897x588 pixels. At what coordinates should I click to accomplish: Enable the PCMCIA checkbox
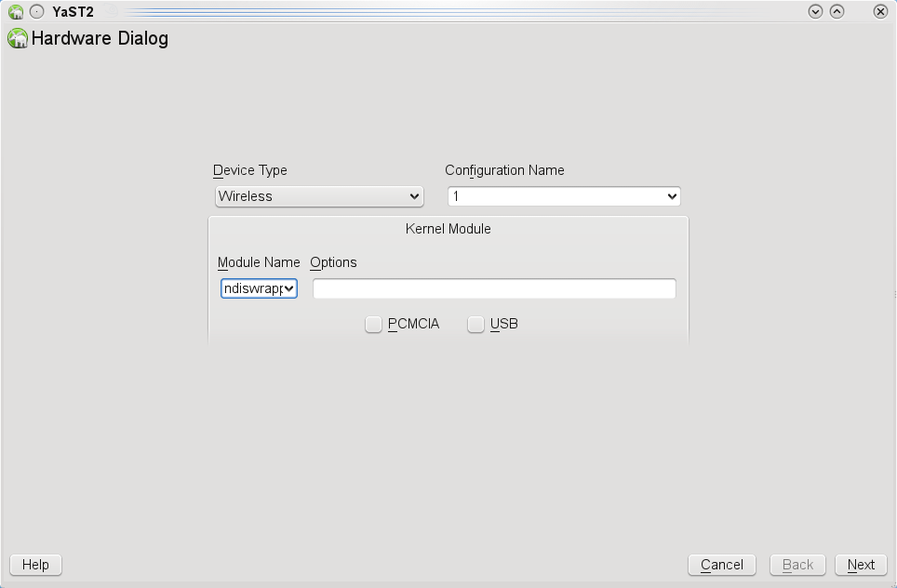[x=373, y=325]
